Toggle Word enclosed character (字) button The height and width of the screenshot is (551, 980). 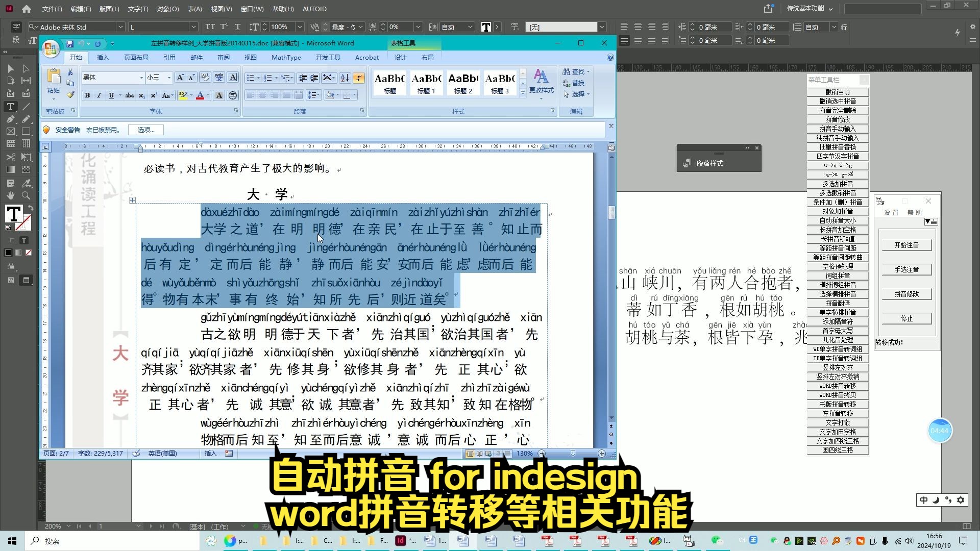(233, 95)
